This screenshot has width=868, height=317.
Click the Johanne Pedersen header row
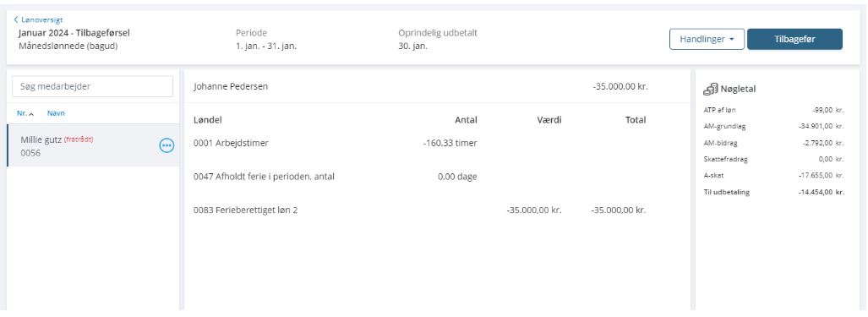437,86
